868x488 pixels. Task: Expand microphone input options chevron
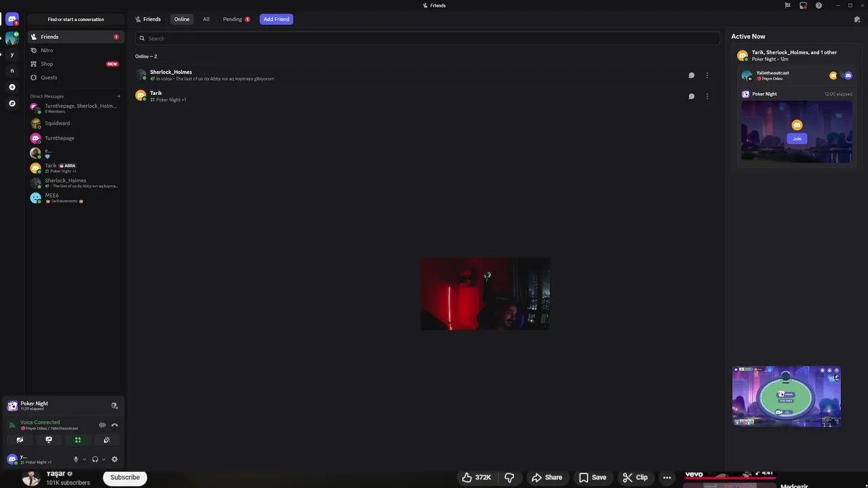click(84, 460)
